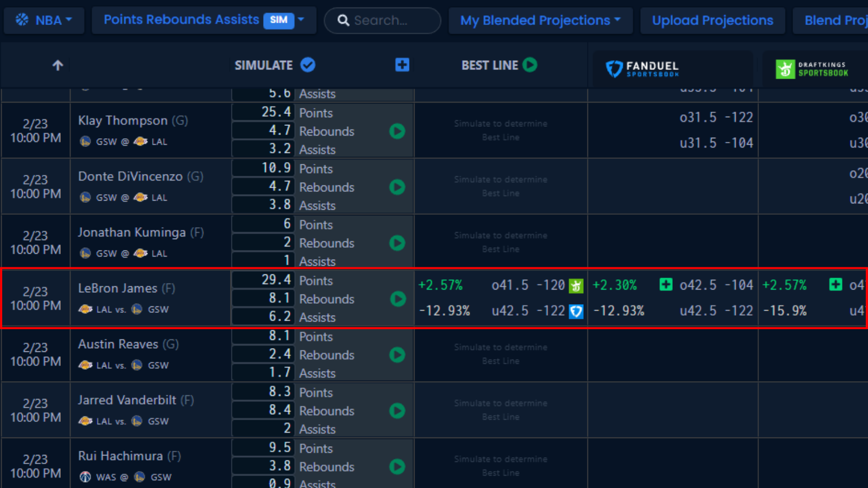Expand Points Rebounds Assists market dropdown

point(203,21)
